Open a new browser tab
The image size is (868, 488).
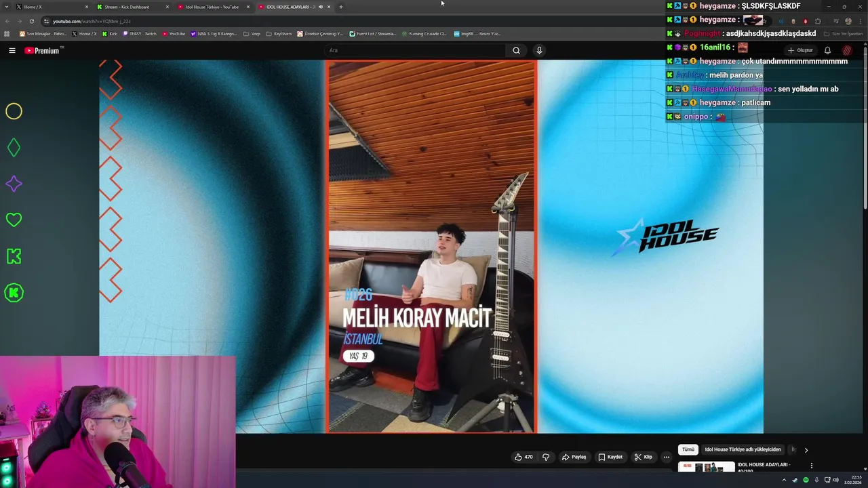click(341, 7)
